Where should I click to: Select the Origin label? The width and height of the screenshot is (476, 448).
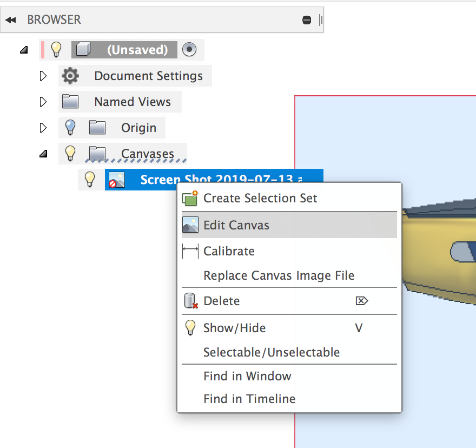pos(138,128)
